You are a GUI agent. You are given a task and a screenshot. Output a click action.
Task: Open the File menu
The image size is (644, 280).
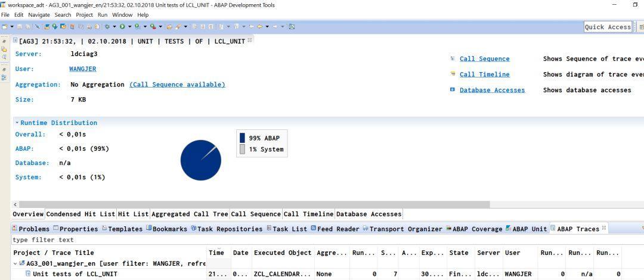(6, 15)
